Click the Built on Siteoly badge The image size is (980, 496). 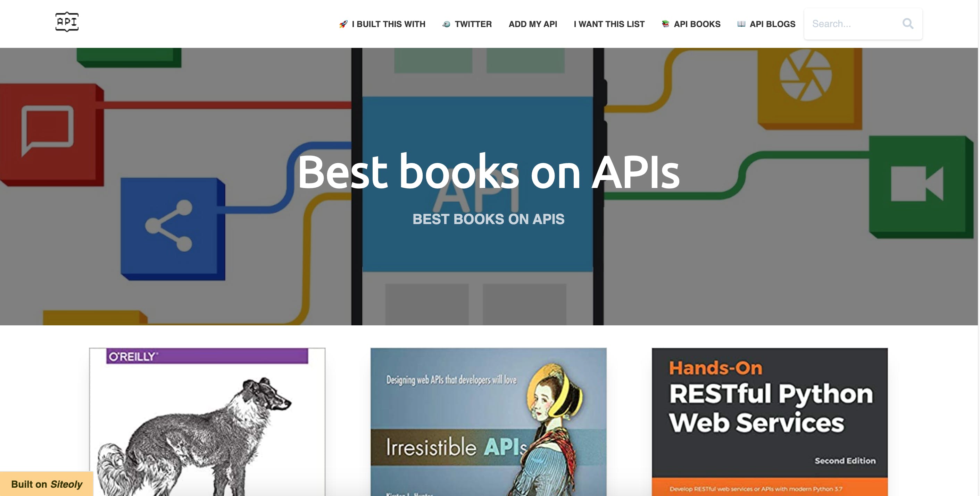coord(47,484)
